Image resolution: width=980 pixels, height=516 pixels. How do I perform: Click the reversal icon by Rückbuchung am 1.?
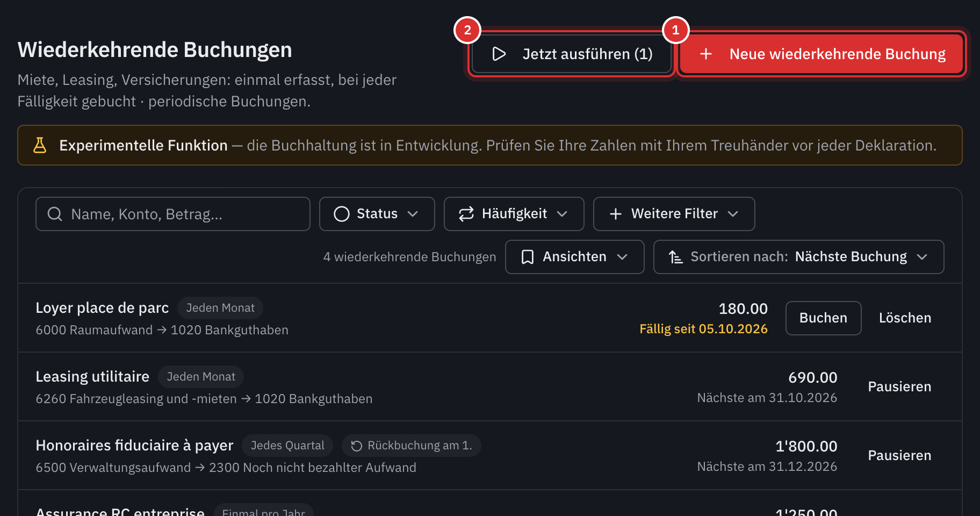click(357, 446)
